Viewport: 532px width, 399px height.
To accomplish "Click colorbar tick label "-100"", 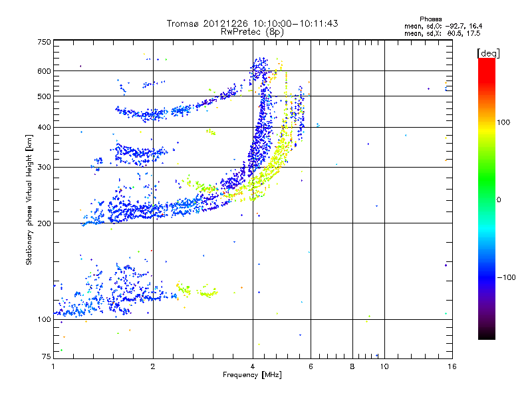I will point(506,277).
